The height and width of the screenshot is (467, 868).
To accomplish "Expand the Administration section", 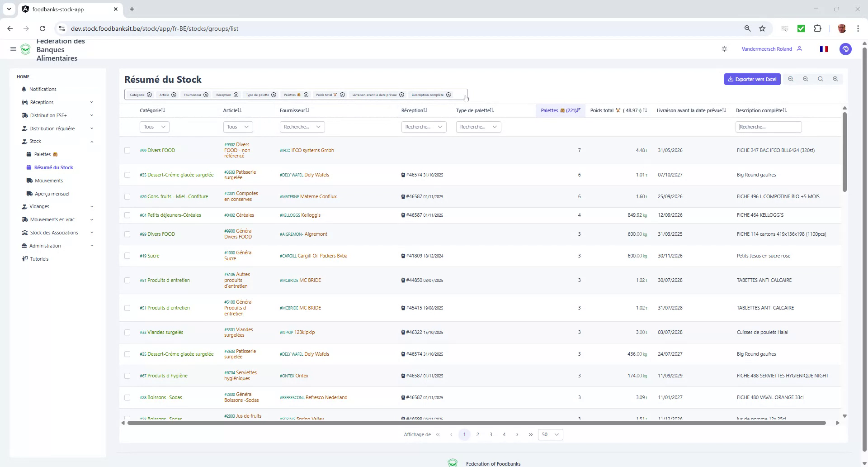I will (46, 246).
